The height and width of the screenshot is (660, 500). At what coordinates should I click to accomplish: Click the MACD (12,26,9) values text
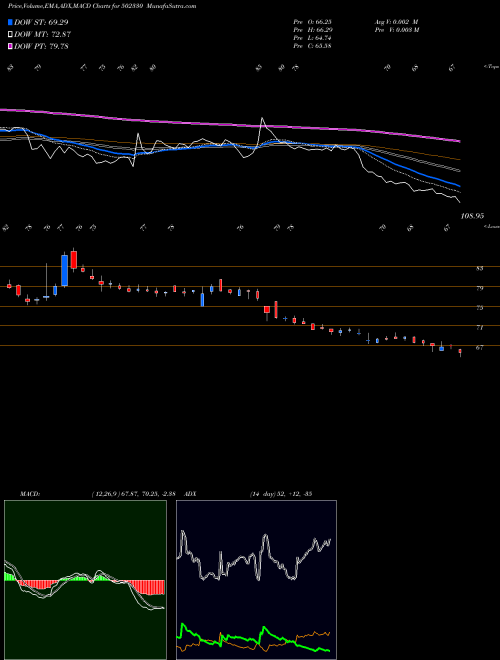point(136,494)
